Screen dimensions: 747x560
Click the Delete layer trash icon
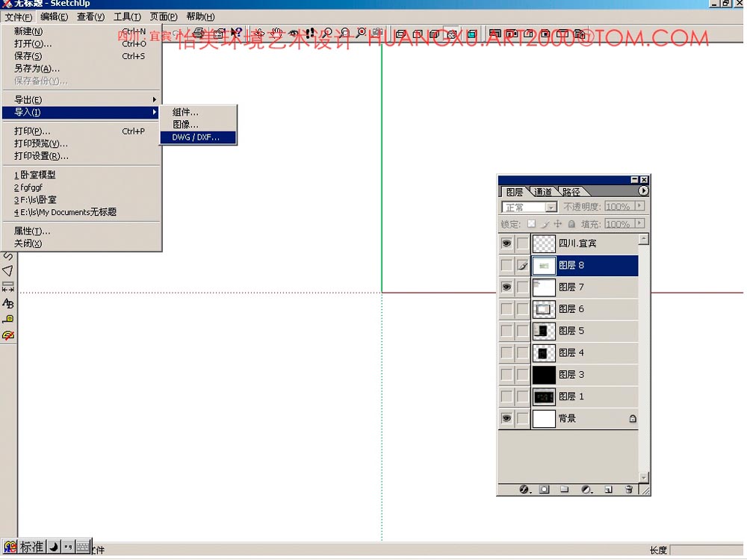(629, 490)
